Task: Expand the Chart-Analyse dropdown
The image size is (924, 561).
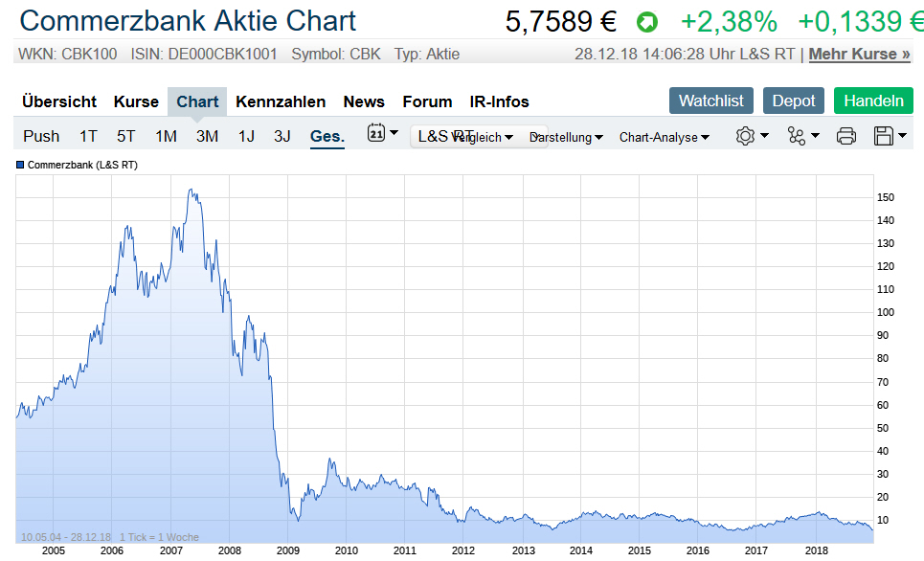Action: (x=665, y=137)
